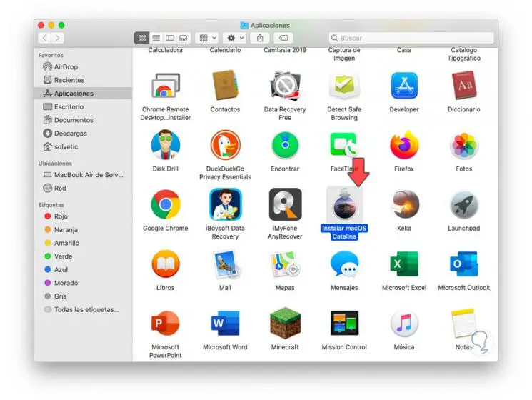Viewport: 532px width, 400px height.
Task: Open the Keka app icon
Action: click(404, 204)
